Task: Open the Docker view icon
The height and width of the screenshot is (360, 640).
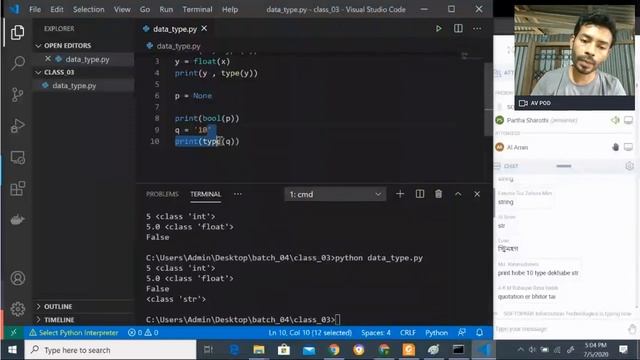Action: 17,220
